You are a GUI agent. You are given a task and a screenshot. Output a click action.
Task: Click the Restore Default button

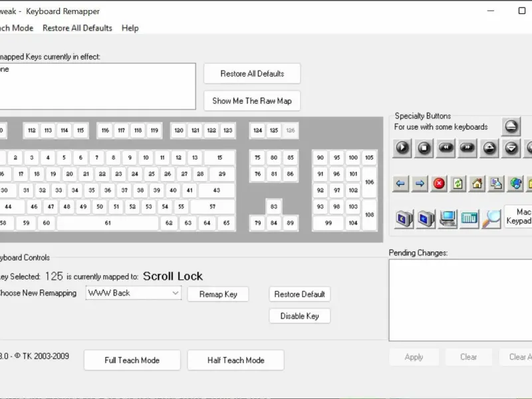(x=300, y=294)
